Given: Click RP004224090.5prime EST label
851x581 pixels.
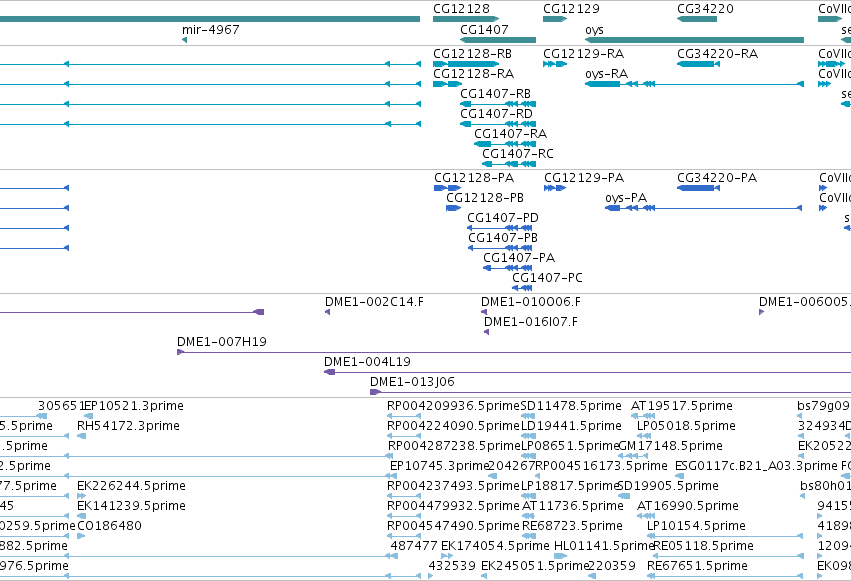Looking at the screenshot, I should [x=453, y=426].
